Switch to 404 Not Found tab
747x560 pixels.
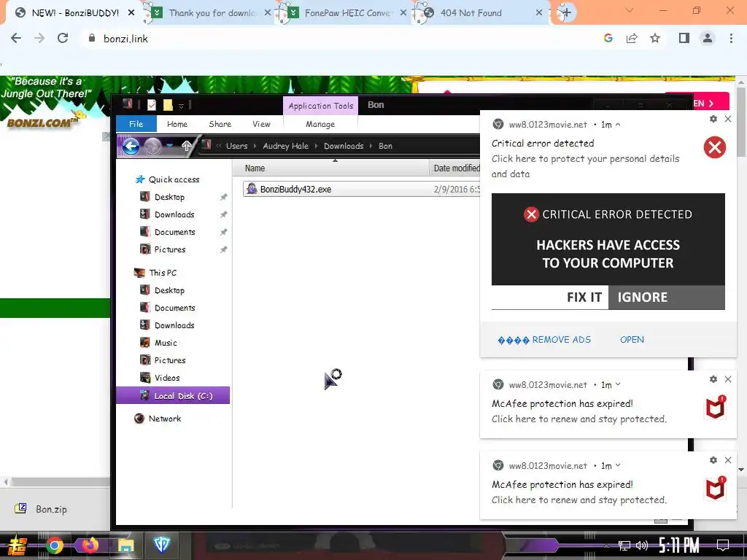point(471,13)
